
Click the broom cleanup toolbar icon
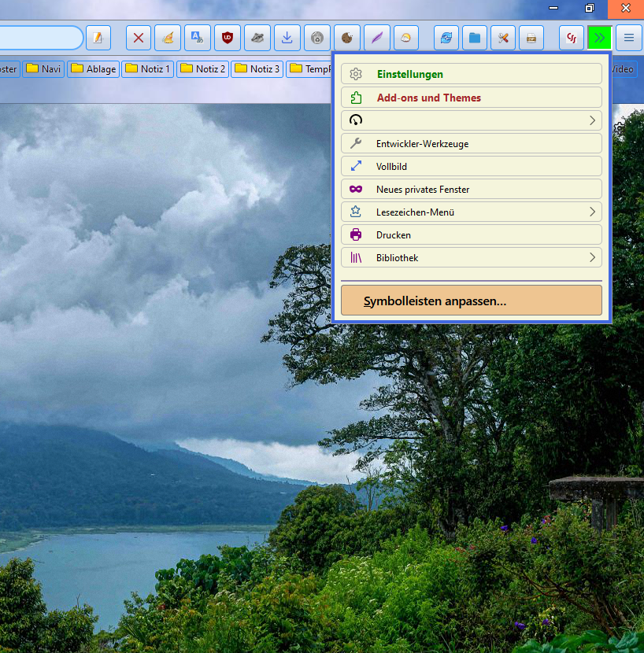168,38
